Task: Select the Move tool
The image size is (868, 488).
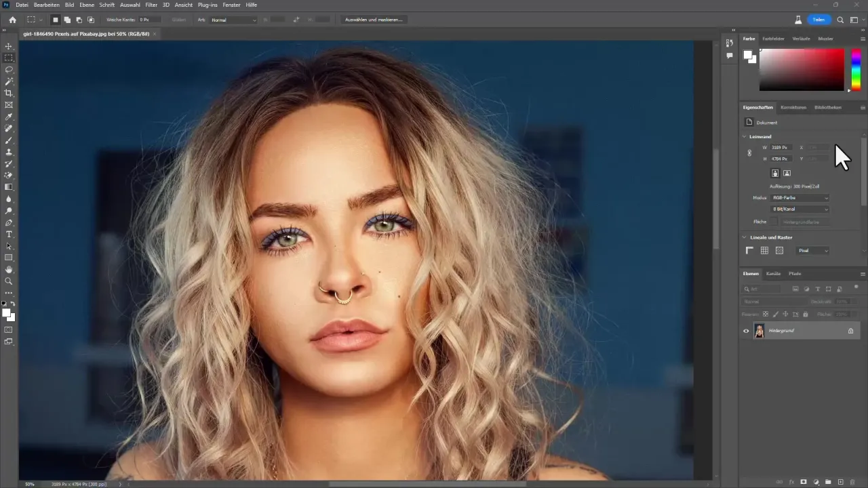Action: pyautogui.click(x=9, y=46)
